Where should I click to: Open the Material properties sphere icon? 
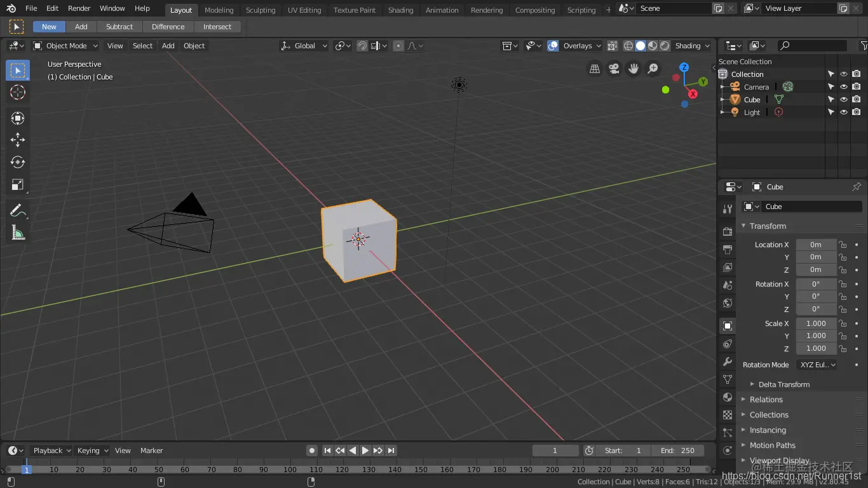tap(728, 397)
